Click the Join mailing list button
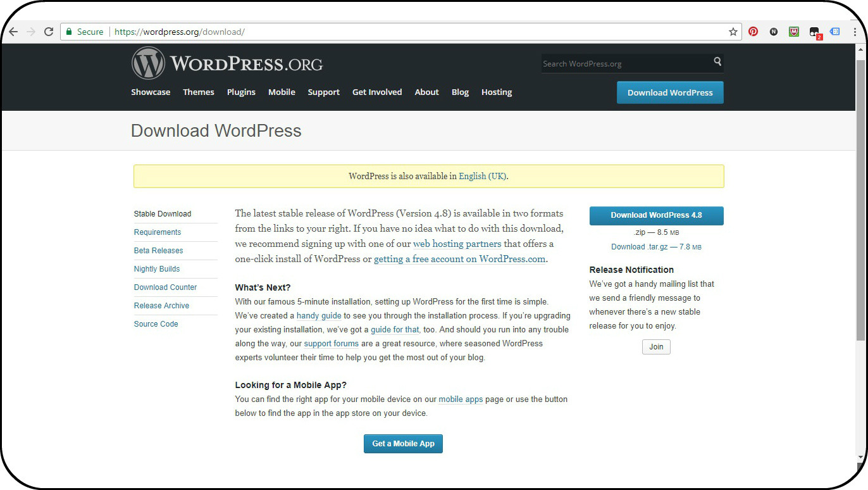 656,347
